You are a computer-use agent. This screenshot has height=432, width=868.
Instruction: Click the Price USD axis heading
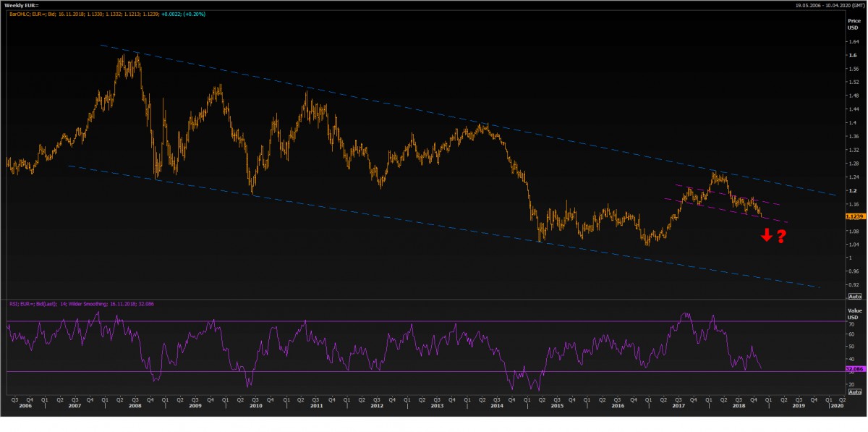(x=854, y=25)
